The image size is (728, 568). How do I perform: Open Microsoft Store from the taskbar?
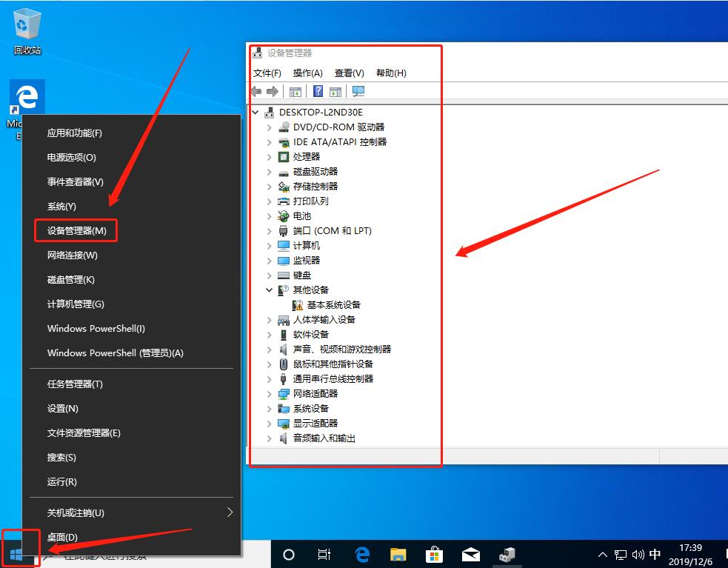pos(434,554)
